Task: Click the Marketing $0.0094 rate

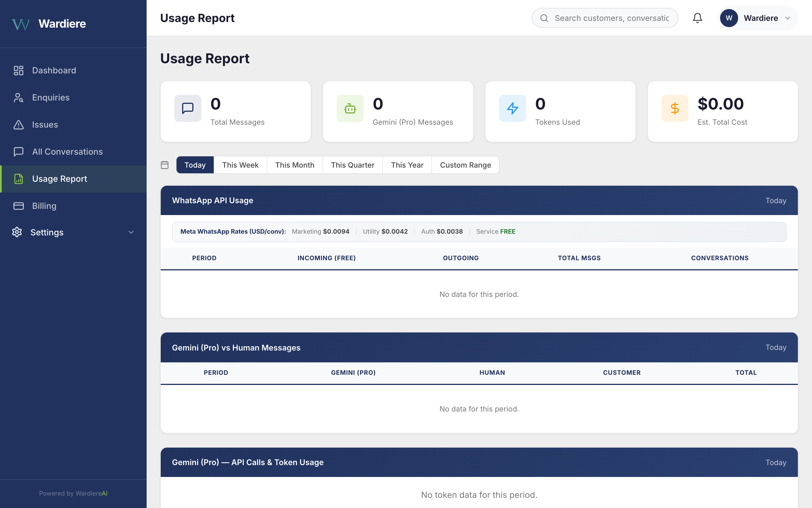Action: coord(321,231)
